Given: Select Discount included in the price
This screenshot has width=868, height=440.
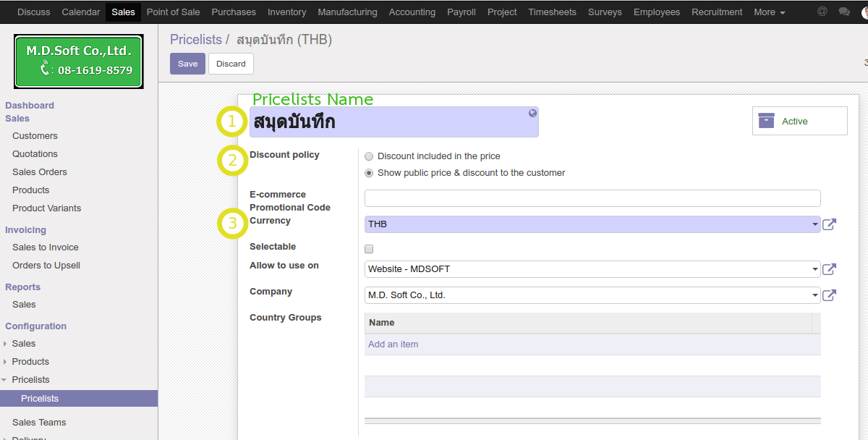Looking at the screenshot, I should coord(370,156).
